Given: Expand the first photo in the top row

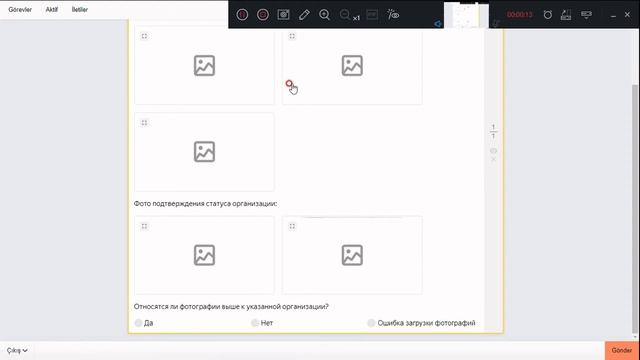Looking at the screenshot, I should point(144,36).
